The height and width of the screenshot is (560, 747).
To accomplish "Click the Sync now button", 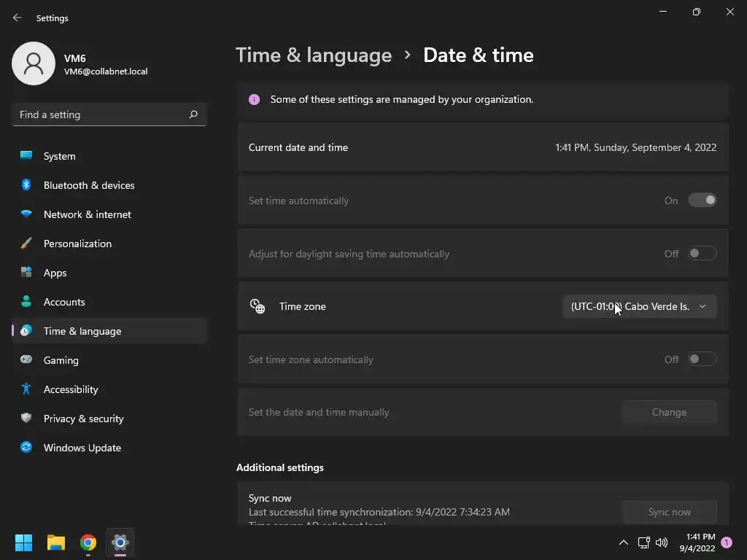I will pos(669,512).
